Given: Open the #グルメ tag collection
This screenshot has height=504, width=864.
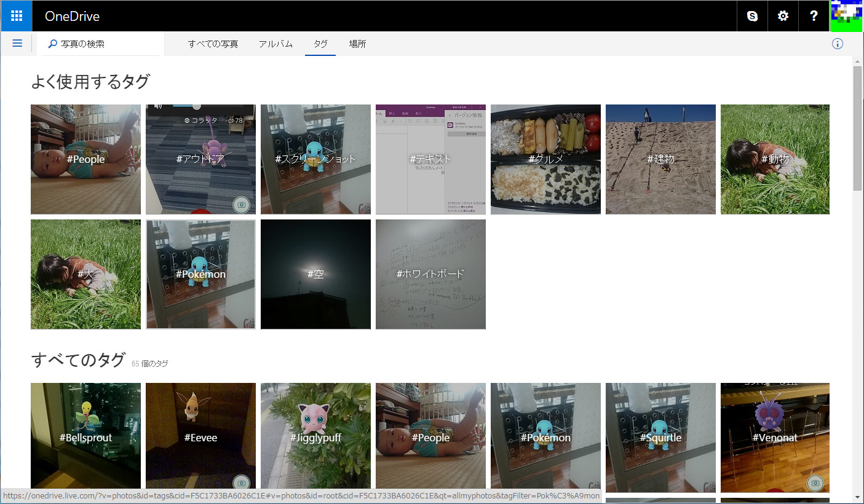Looking at the screenshot, I should (545, 159).
